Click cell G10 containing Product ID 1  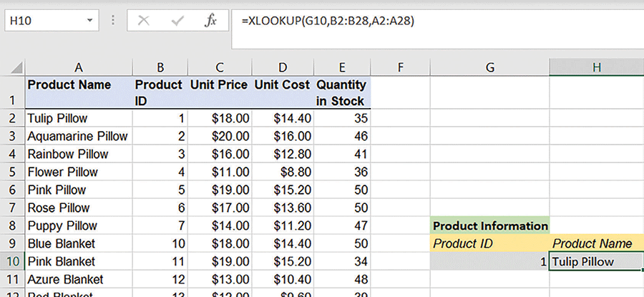coord(490,261)
